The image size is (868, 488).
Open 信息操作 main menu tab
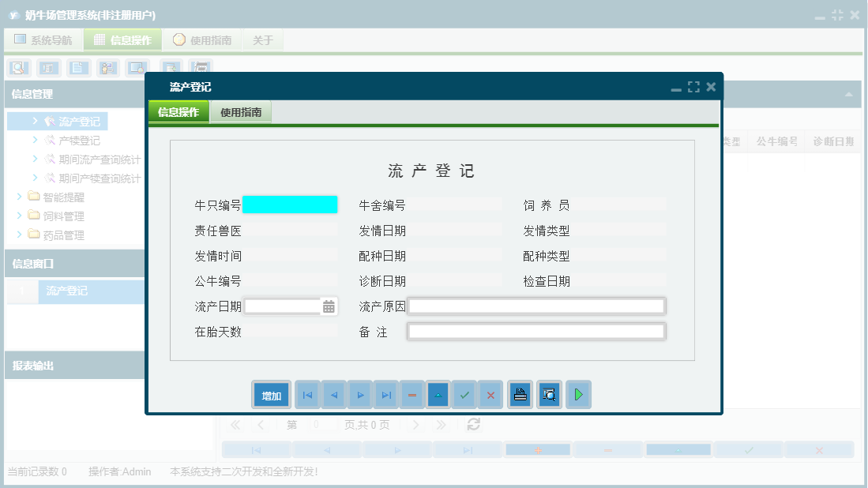[x=123, y=39]
